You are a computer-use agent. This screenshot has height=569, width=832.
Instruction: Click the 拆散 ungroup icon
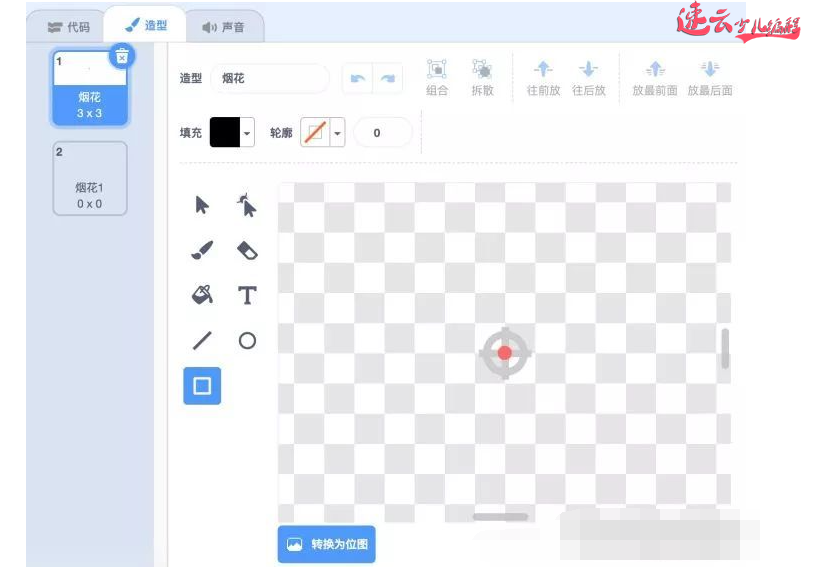(482, 77)
